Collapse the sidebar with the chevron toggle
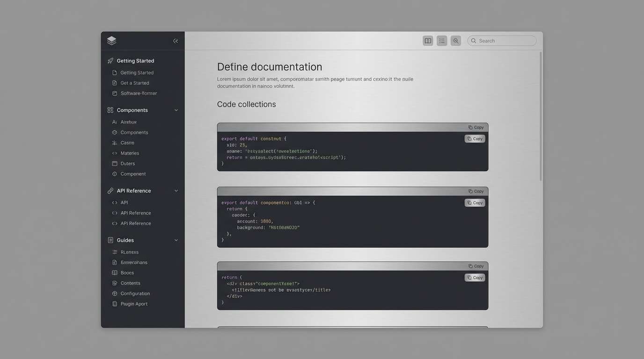Viewport: 644px width, 359px height. 176,41
